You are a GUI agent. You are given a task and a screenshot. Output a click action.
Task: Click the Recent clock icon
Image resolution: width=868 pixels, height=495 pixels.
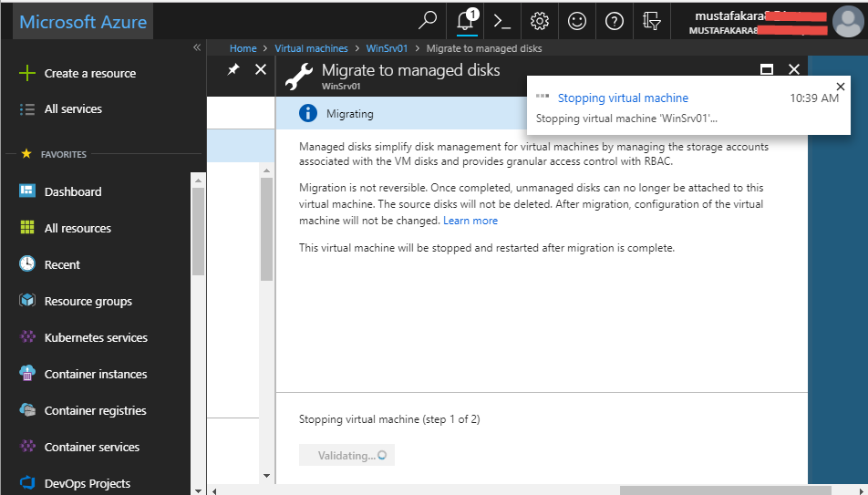click(x=27, y=263)
